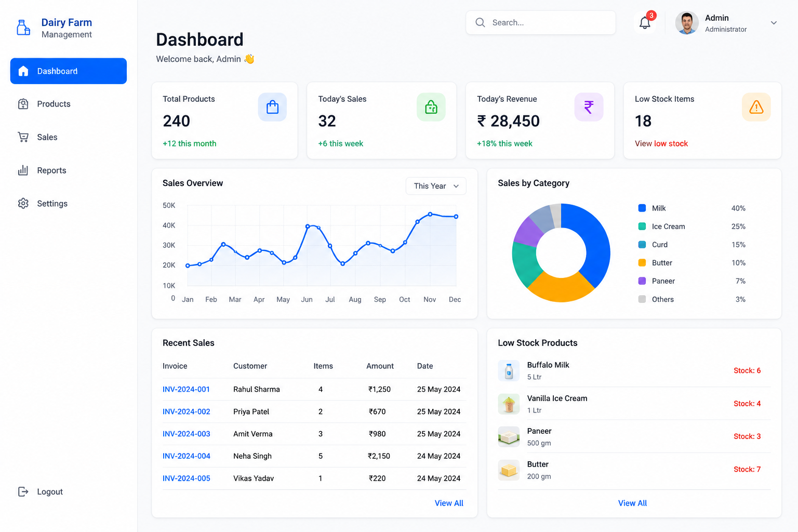Click the Reports bar chart icon
798x532 pixels.
point(23,170)
